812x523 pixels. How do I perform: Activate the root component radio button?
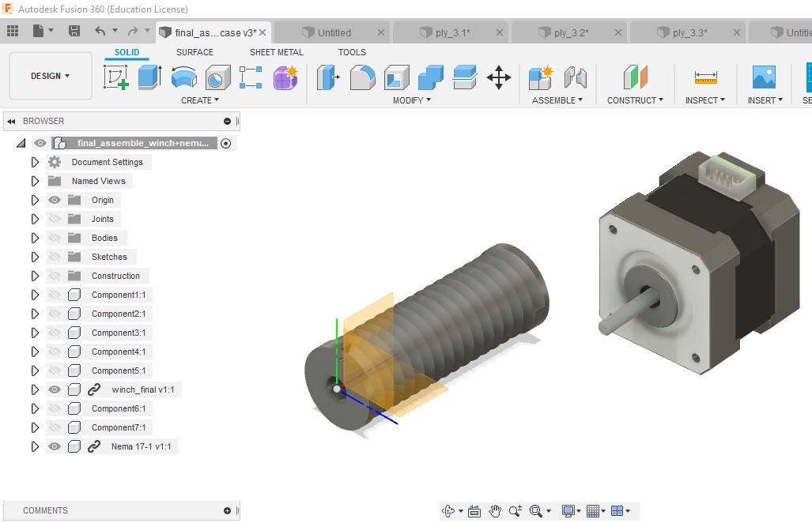(x=226, y=143)
